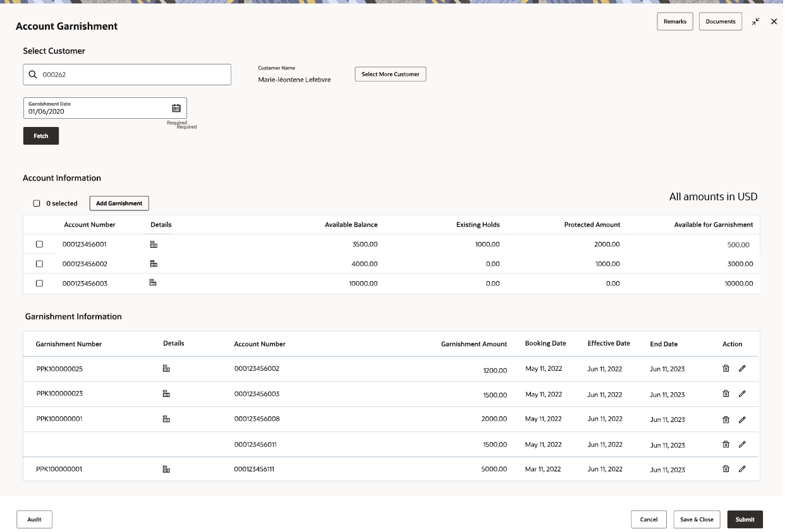Click details icon for account 000123456003
This screenshot has height=532, width=785.
(153, 282)
